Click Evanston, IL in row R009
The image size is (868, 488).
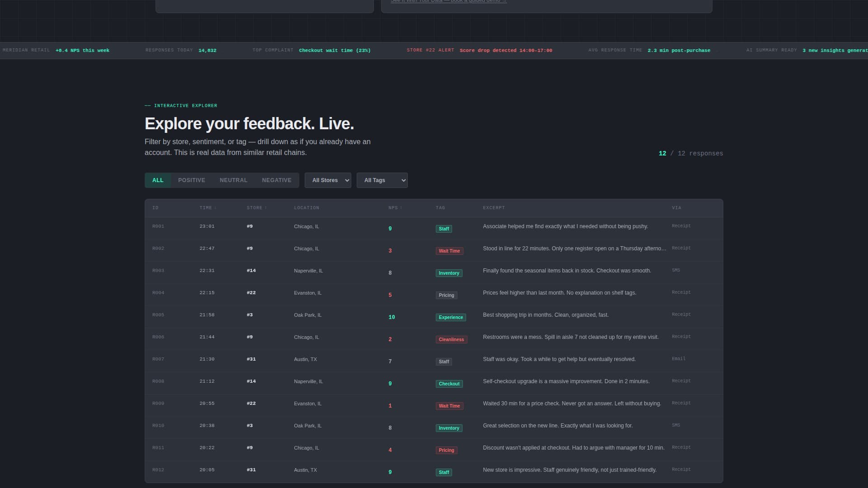point(308,404)
